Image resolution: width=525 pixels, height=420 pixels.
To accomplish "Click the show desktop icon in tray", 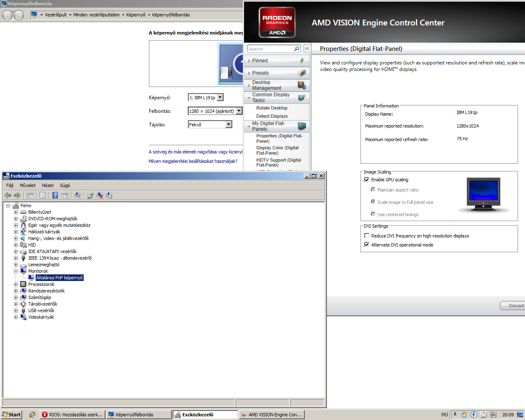I will [x=520, y=415].
